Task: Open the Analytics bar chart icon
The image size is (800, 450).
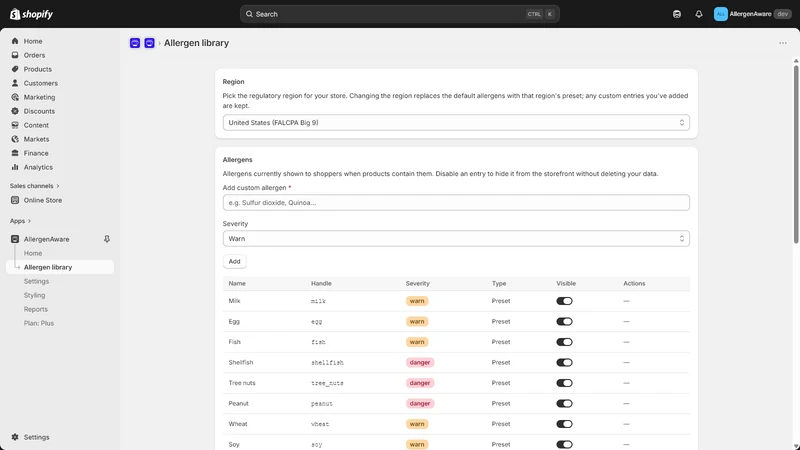Action: pyautogui.click(x=15, y=167)
